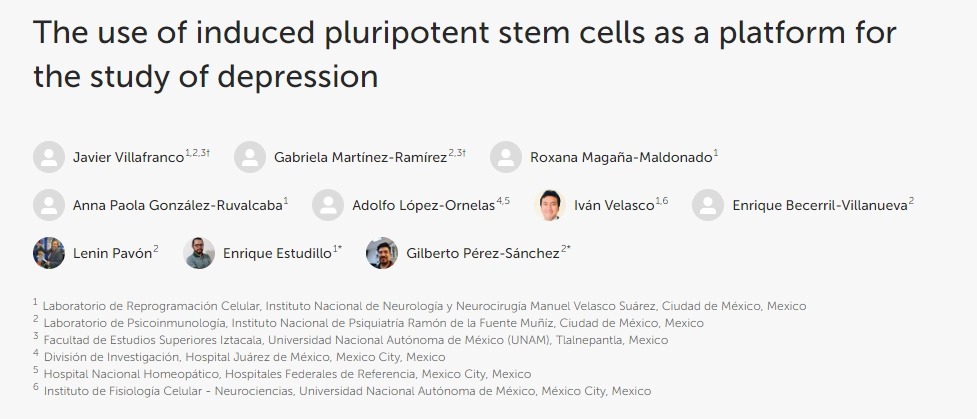Open author link Javier Villafranco
Viewport: 977px width, 419px height.
128,158
